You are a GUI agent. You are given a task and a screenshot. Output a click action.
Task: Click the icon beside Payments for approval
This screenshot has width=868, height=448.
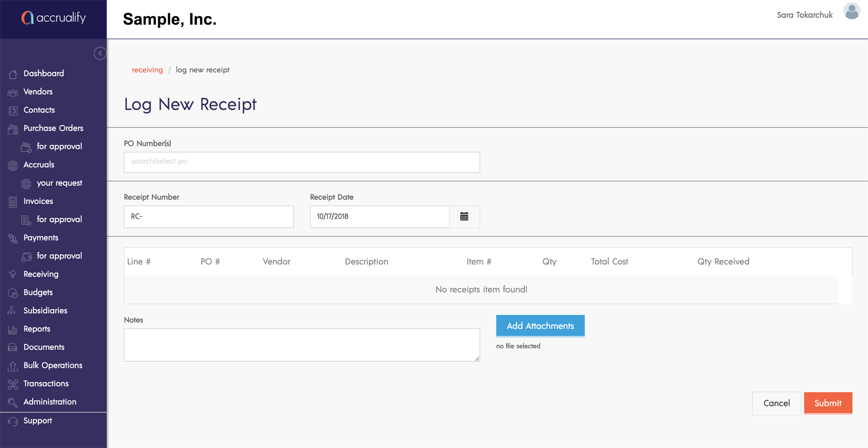coord(26,257)
